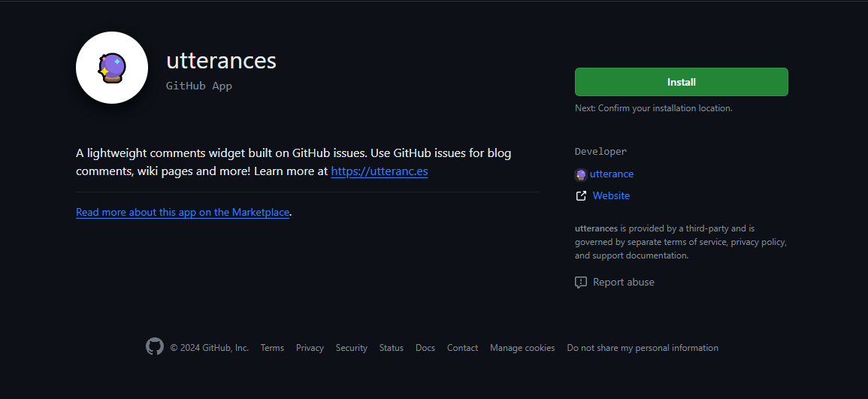
Task: Visit the developer Website link
Action: (x=611, y=195)
